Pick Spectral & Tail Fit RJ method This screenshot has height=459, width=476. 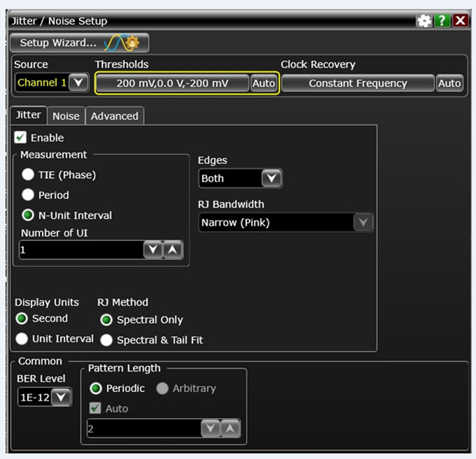point(107,340)
